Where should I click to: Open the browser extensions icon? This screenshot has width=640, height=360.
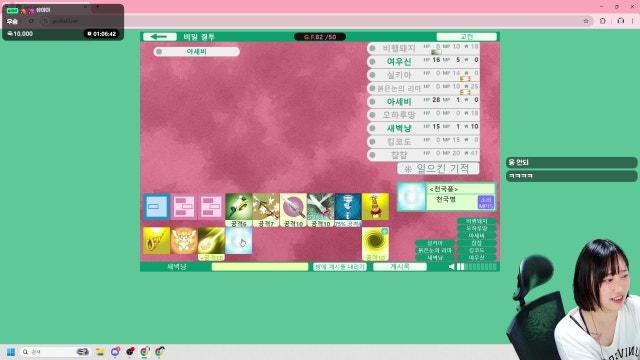(x=602, y=21)
